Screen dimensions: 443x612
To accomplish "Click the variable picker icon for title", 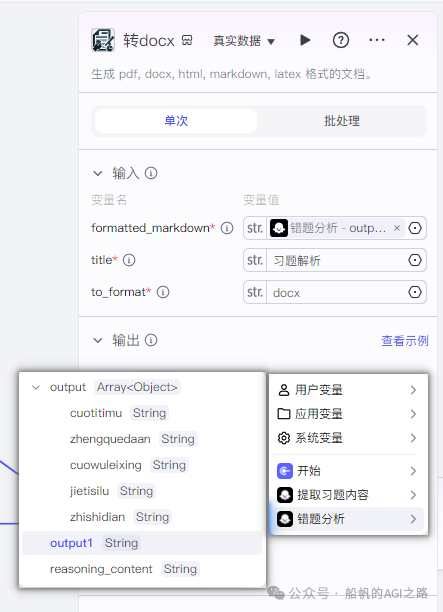I will [x=415, y=260].
